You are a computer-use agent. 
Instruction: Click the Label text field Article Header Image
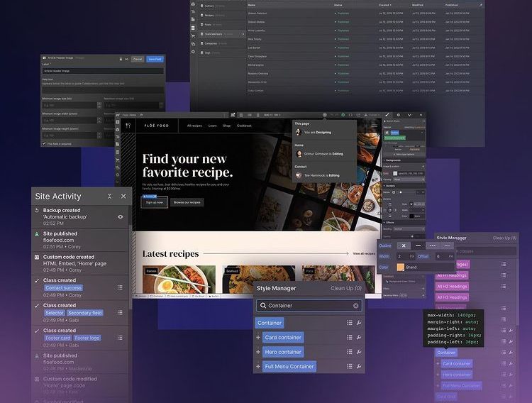click(x=103, y=71)
